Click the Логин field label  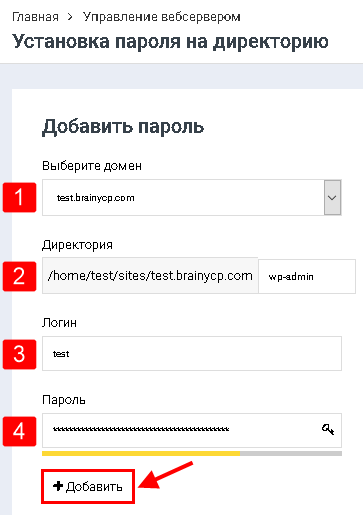[59, 323]
